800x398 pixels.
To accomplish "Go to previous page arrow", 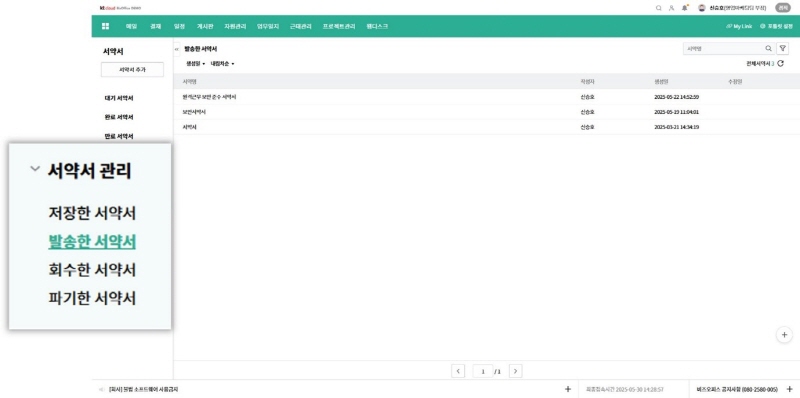I will click(x=458, y=371).
